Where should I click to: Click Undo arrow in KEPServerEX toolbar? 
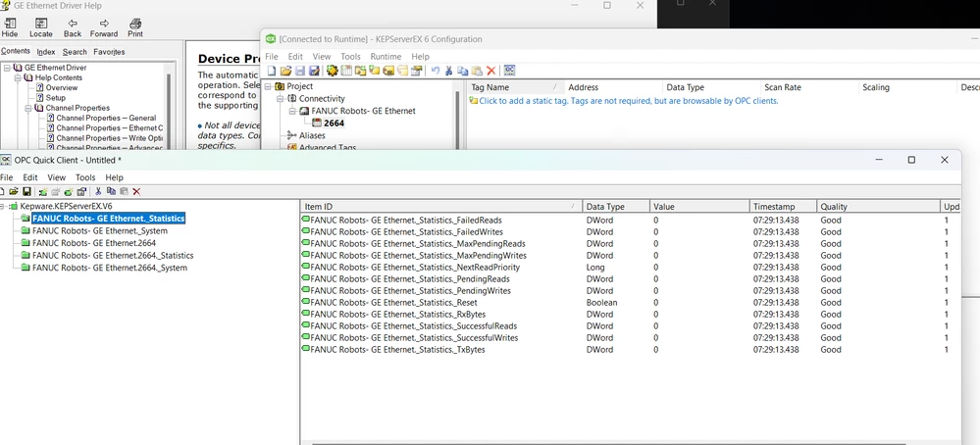[435, 71]
